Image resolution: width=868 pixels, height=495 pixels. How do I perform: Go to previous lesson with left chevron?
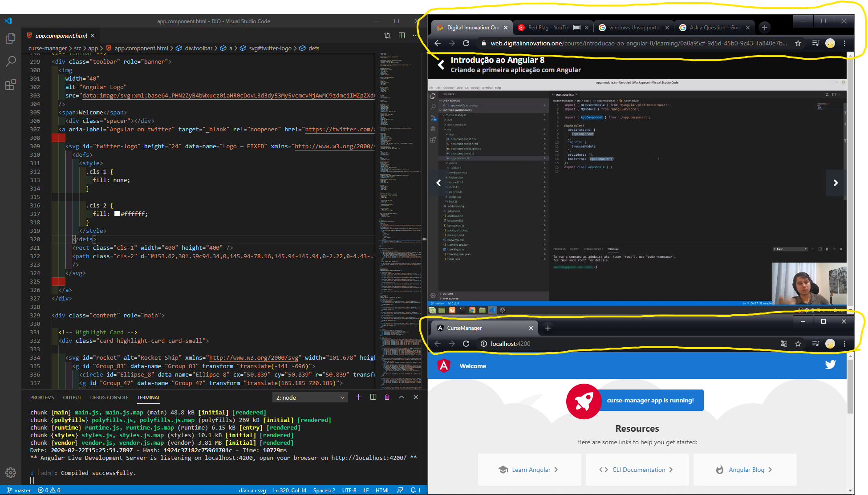click(x=438, y=183)
